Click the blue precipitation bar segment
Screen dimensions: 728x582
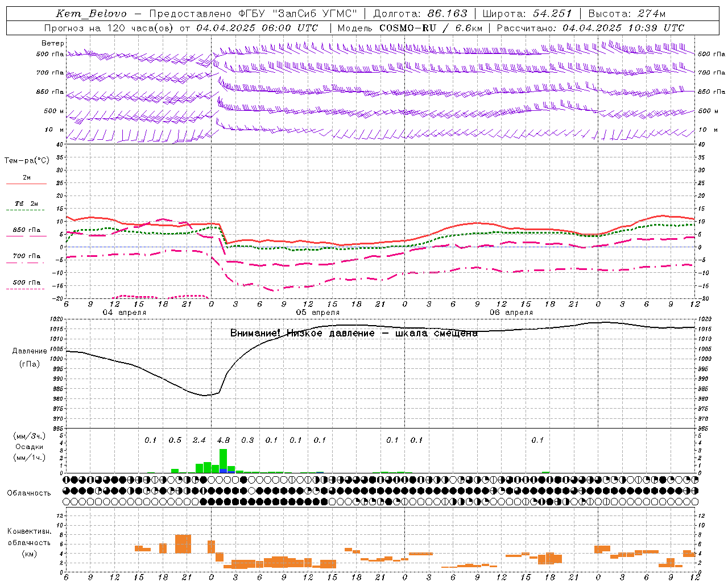pos(224,471)
